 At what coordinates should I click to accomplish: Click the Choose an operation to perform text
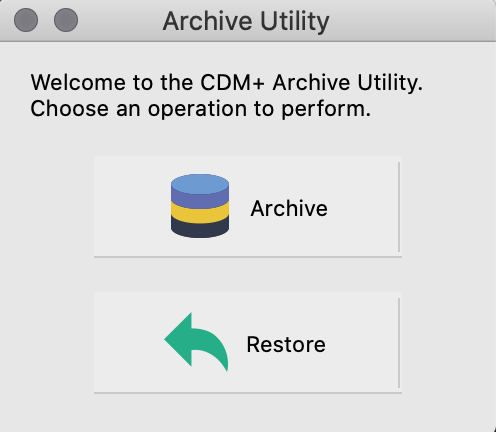201,109
